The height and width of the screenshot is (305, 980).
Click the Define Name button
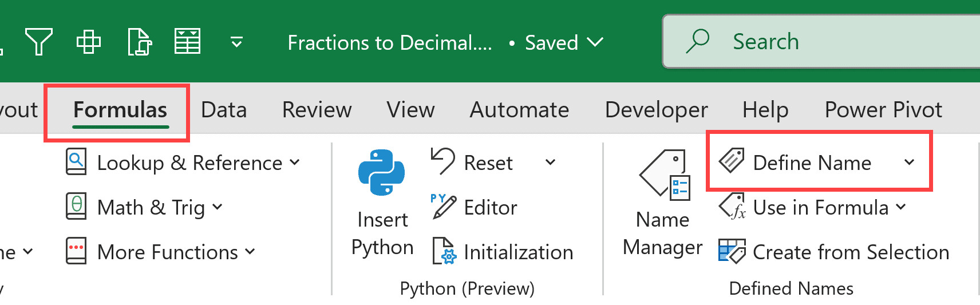[x=811, y=163]
